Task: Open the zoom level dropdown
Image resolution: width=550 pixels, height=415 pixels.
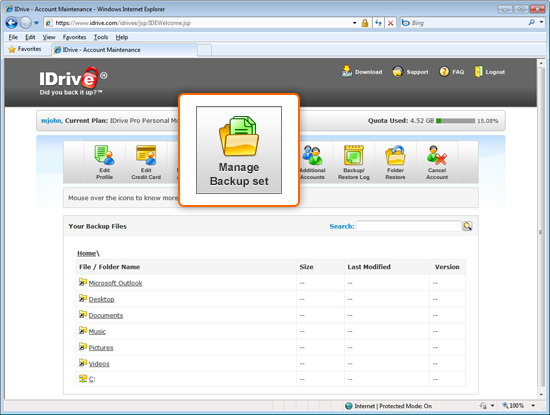Action: coord(533,406)
